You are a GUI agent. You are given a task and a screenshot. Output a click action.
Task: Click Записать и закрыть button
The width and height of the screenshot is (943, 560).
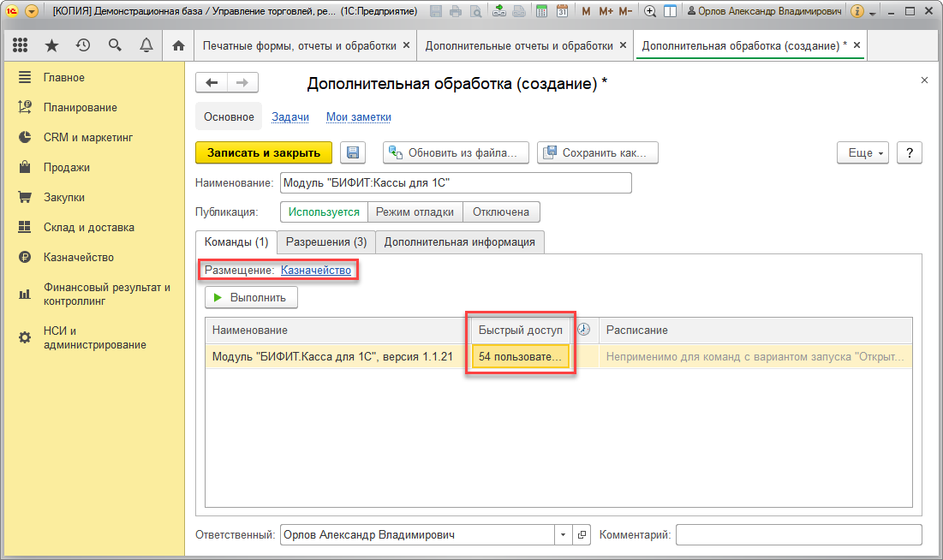tap(264, 152)
